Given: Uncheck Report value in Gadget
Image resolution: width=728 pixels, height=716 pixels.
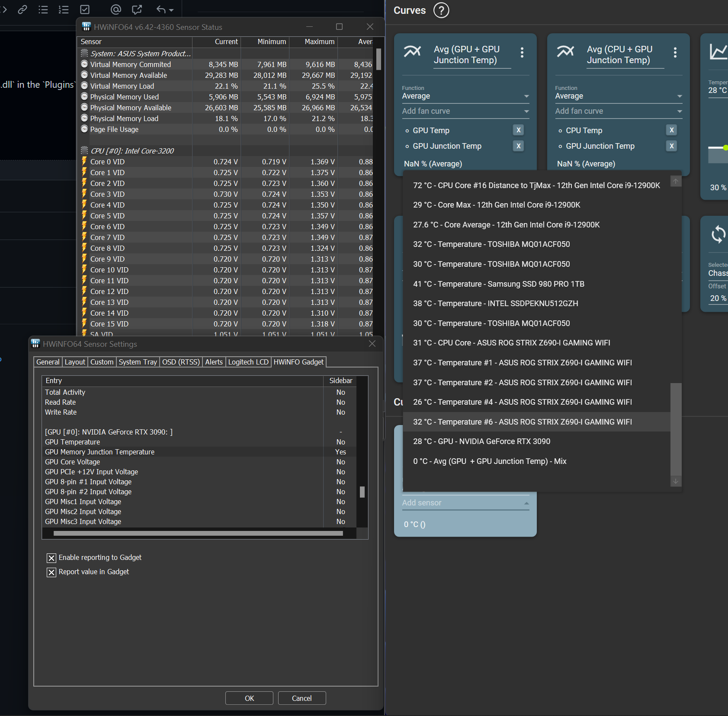Looking at the screenshot, I should (51, 572).
